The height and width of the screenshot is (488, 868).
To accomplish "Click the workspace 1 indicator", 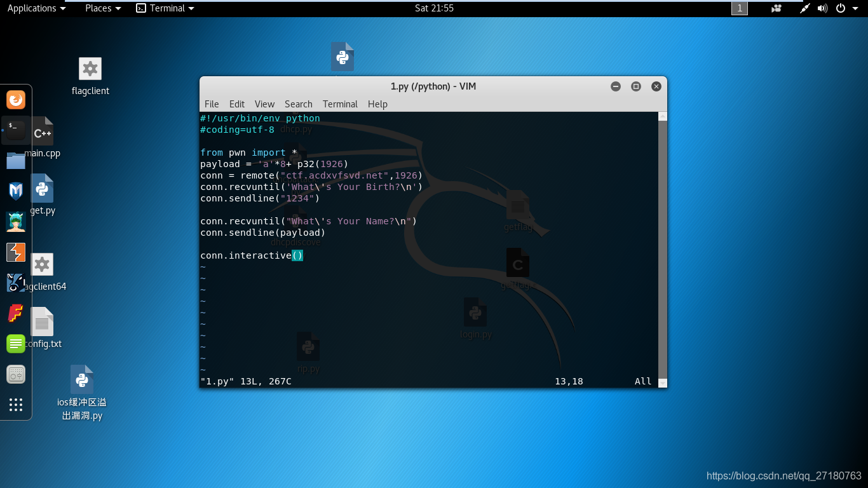I will pyautogui.click(x=739, y=8).
